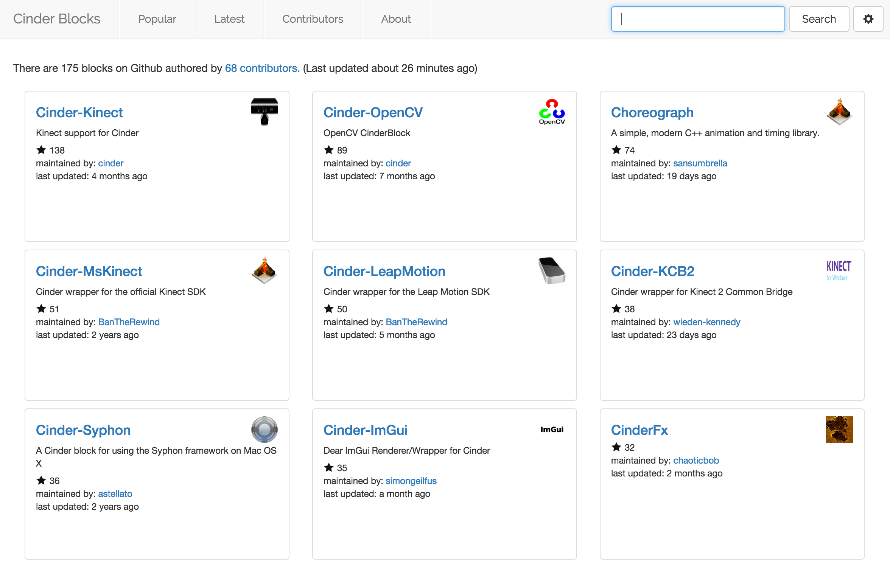890x588 pixels.
Task: Open the Contributors page
Action: point(313,19)
